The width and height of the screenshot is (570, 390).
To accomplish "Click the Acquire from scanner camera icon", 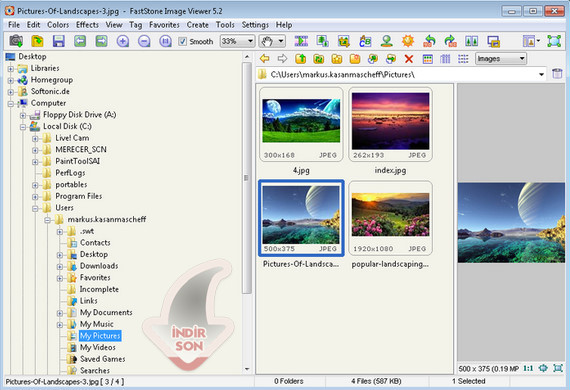I will [x=16, y=41].
